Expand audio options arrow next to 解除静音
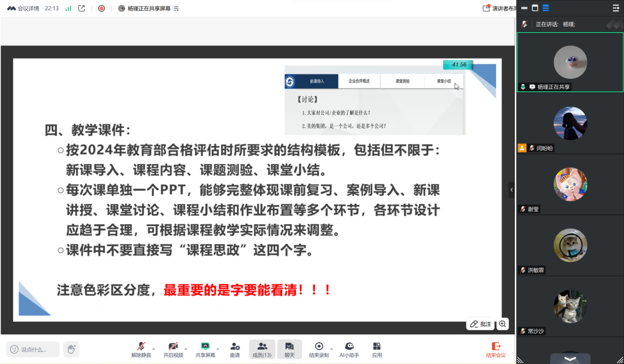Image resolution: width=624 pixels, height=364 pixels. coord(154,349)
